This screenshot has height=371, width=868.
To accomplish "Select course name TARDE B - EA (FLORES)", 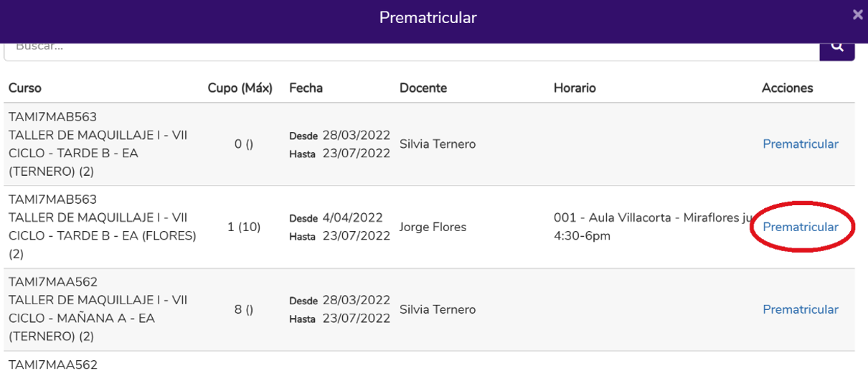I will (x=102, y=235).
